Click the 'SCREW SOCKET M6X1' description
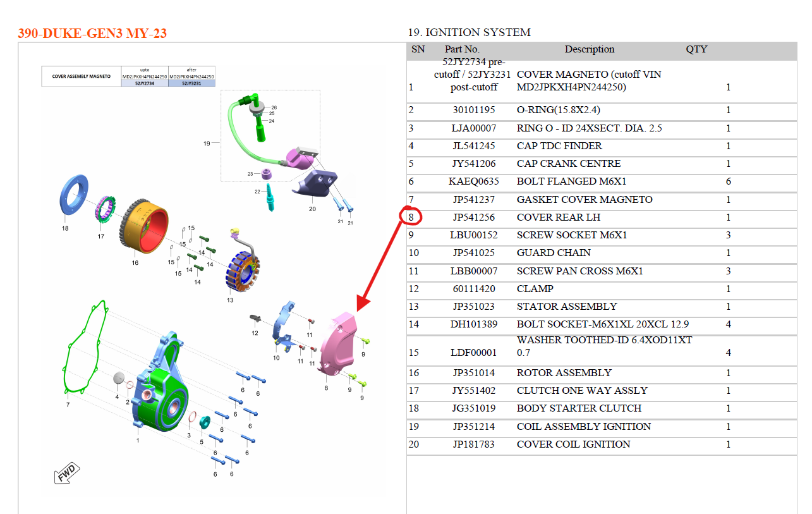This screenshot has height=514, width=812. (x=571, y=235)
